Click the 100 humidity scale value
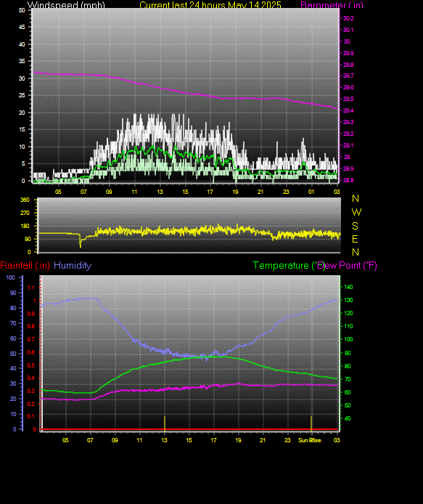423x504 pixels. tap(11, 277)
